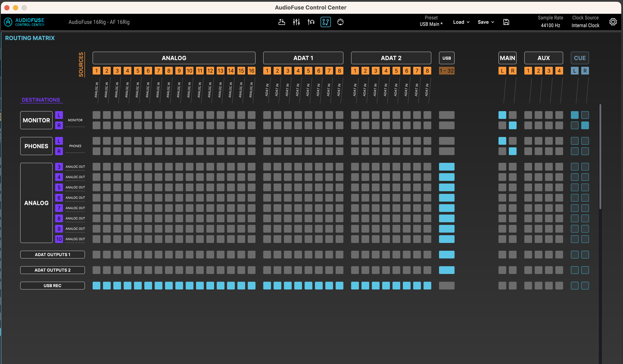Screen dimensions: 623x364
Task: Click the USB 1 - 32 source badge
Action: point(447,71)
